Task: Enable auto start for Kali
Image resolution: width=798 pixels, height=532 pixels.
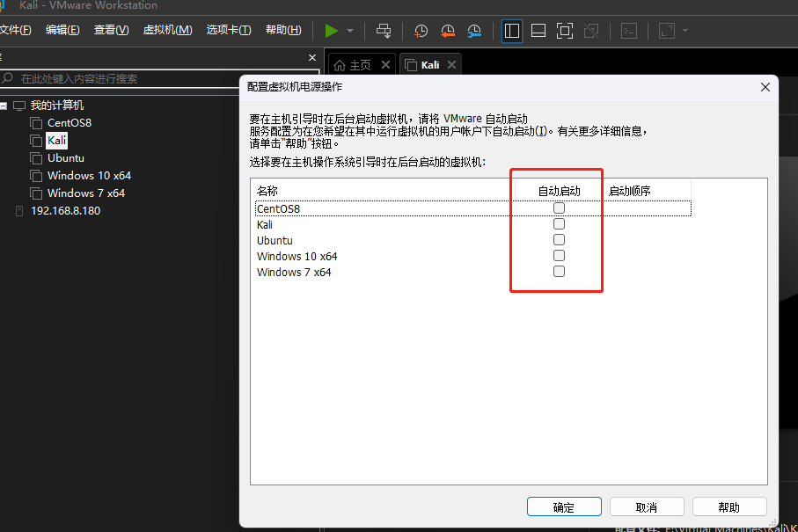Action: coord(559,223)
